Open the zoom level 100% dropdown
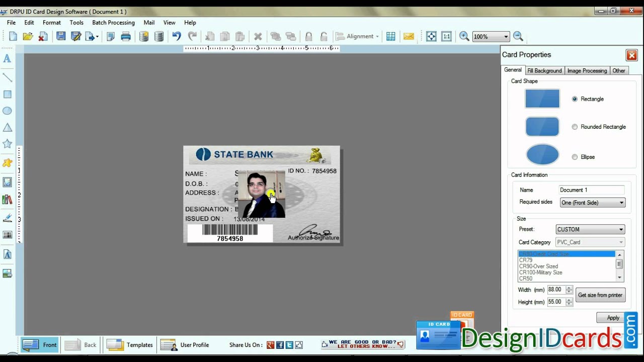The width and height of the screenshot is (644, 362). point(506,37)
